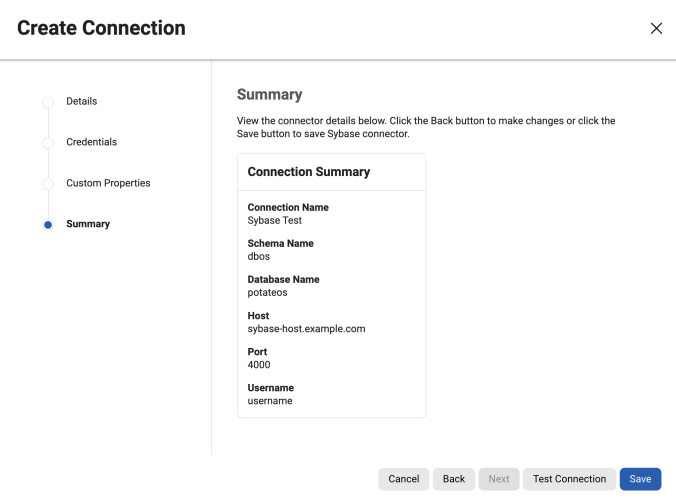
Task: Click the sybase-host.example.com host value
Action: pyautogui.click(x=306, y=328)
